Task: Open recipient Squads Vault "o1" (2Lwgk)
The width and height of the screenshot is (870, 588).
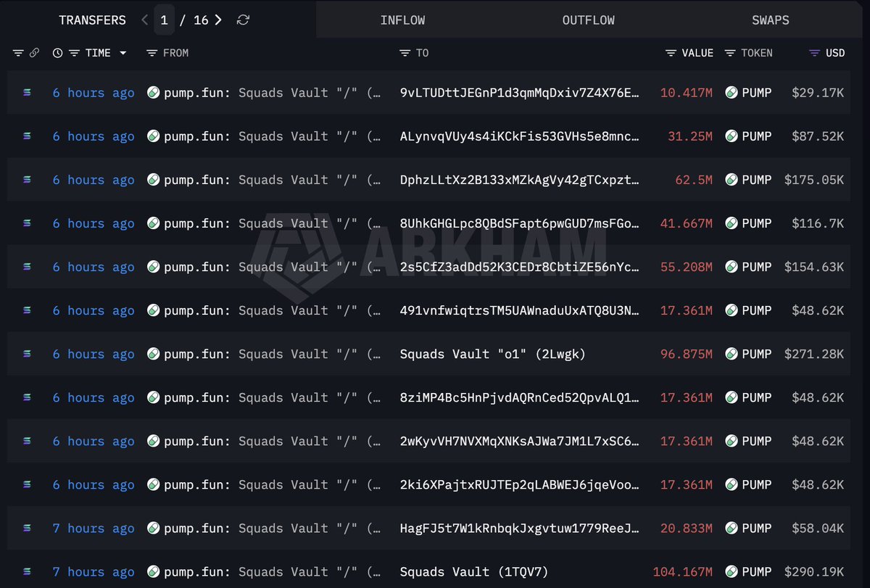Action: (492, 354)
